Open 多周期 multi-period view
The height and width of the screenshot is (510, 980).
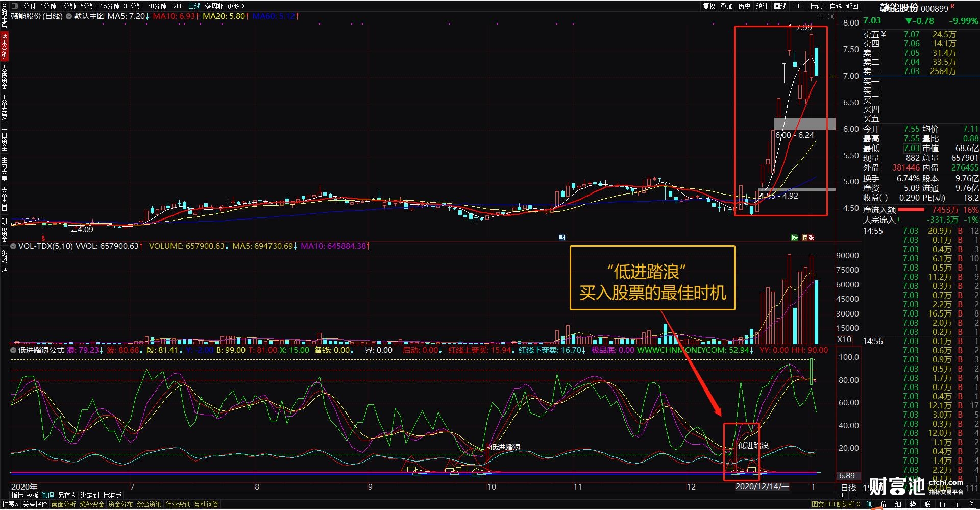point(214,6)
